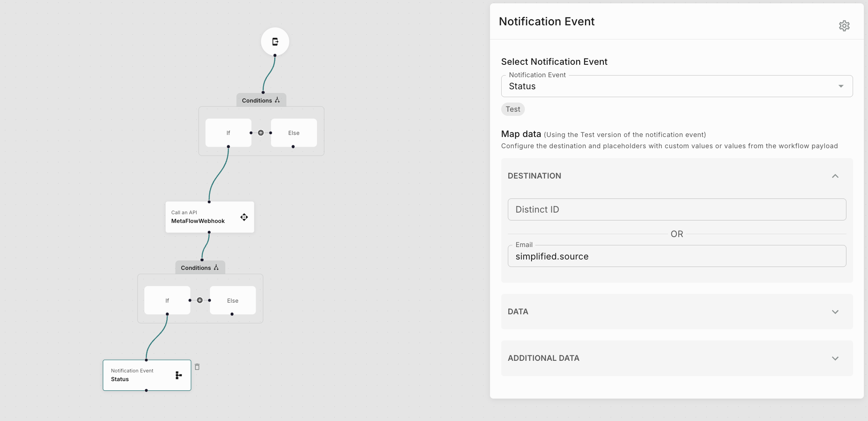Open the Notification Event settings gear
The image size is (868, 421).
click(844, 26)
